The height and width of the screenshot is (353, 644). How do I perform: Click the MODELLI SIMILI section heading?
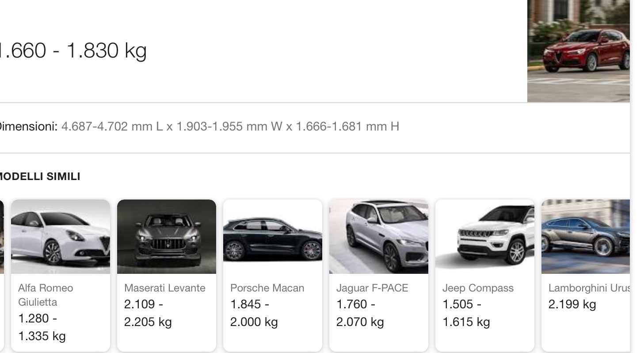click(x=39, y=177)
